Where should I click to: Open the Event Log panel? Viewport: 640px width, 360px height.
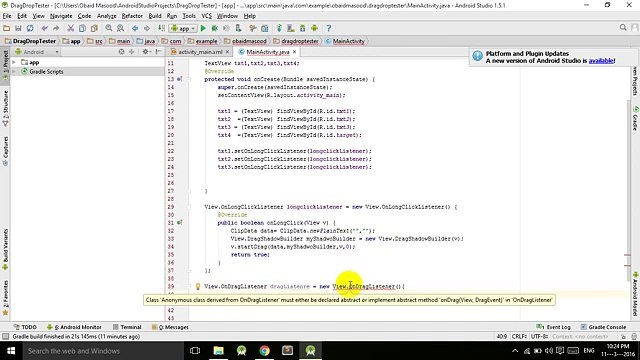554,327
